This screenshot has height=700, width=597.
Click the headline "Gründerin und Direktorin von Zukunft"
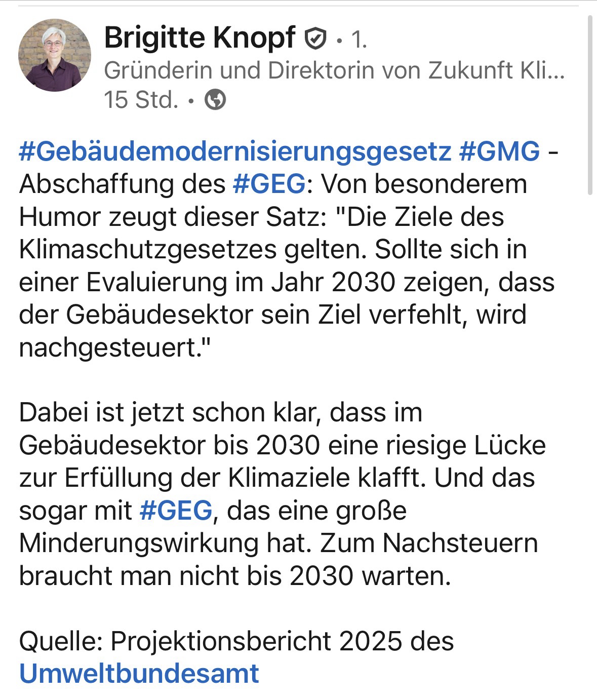pyautogui.click(x=334, y=70)
